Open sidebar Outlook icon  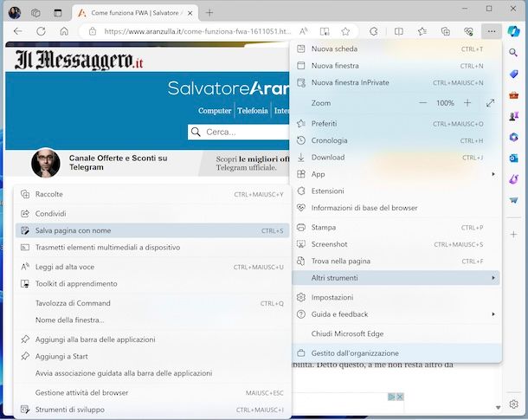tap(513, 158)
